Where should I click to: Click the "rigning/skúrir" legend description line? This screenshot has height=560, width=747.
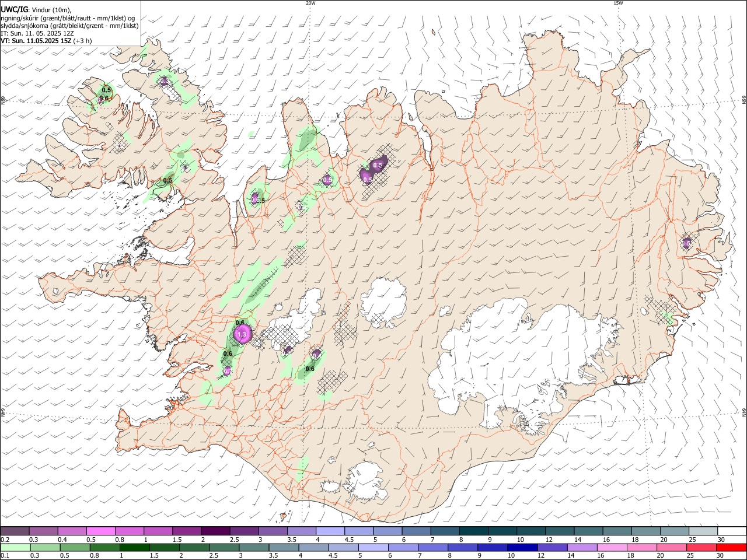pyautogui.click(x=68, y=17)
